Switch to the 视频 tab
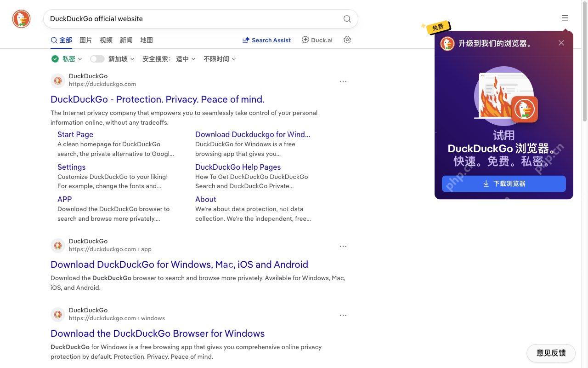The width and height of the screenshot is (588, 368). (106, 40)
